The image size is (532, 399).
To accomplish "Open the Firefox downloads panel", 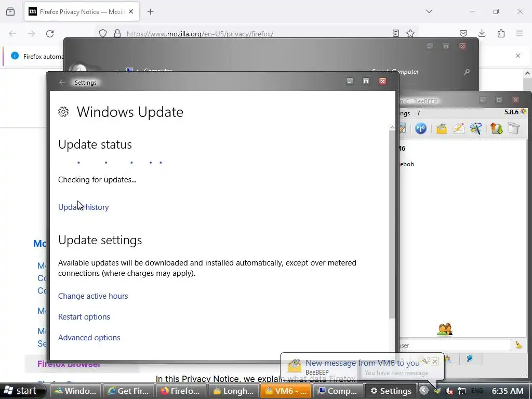I will tap(482, 33).
